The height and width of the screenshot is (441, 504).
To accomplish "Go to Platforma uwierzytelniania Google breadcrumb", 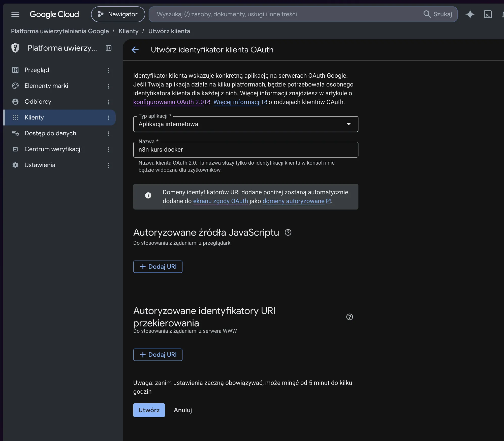I will point(60,31).
